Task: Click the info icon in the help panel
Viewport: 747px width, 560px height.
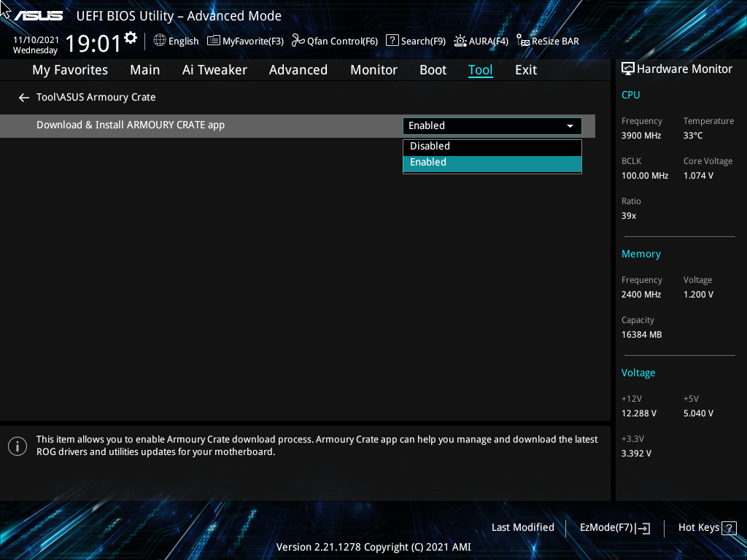Action: (x=18, y=446)
